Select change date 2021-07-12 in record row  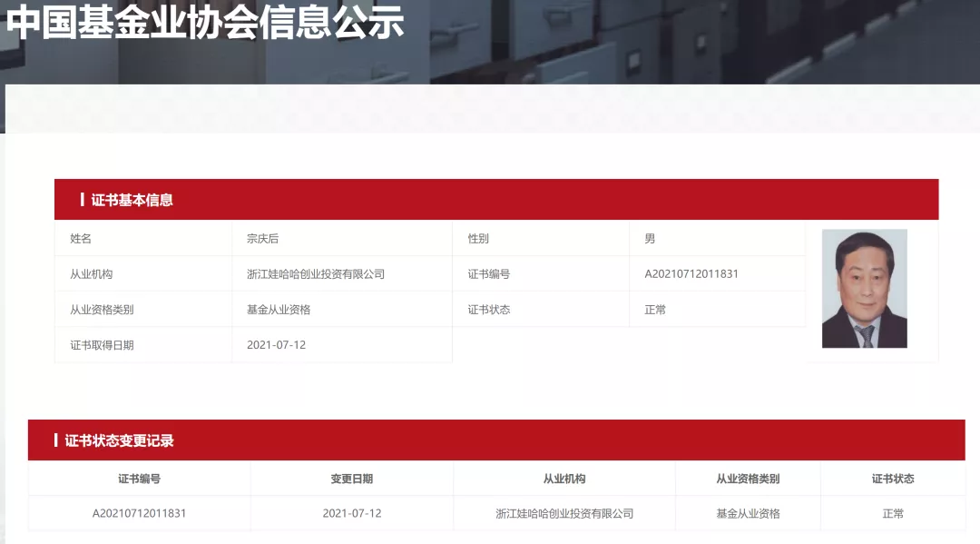tap(352, 513)
